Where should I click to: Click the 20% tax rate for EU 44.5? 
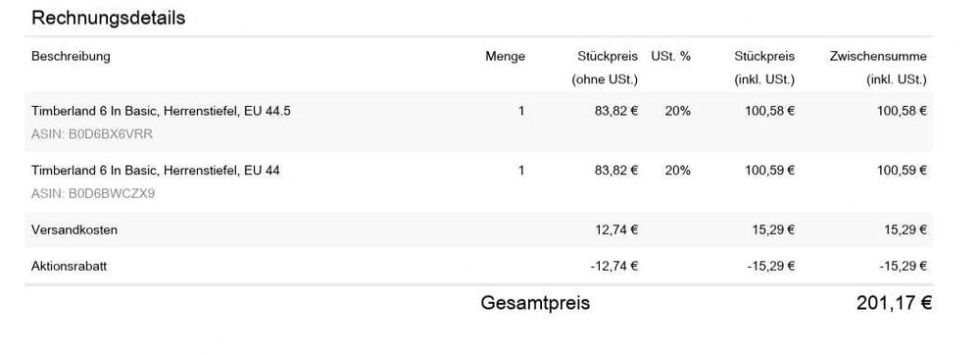[677, 111]
